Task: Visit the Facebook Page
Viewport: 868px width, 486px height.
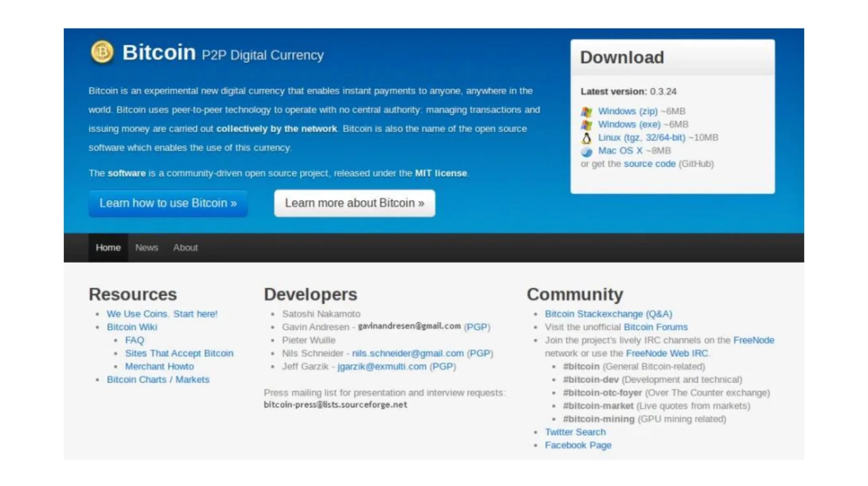Action: point(578,445)
